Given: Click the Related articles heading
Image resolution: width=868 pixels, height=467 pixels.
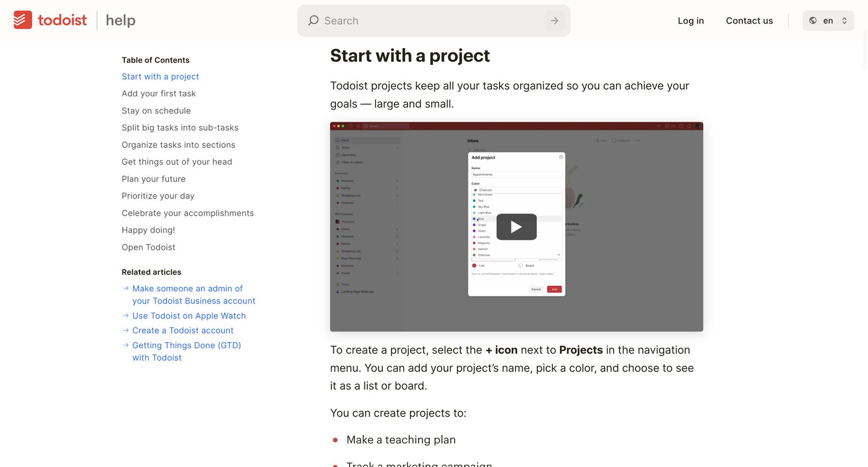Looking at the screenshot, I should point(152,272).
